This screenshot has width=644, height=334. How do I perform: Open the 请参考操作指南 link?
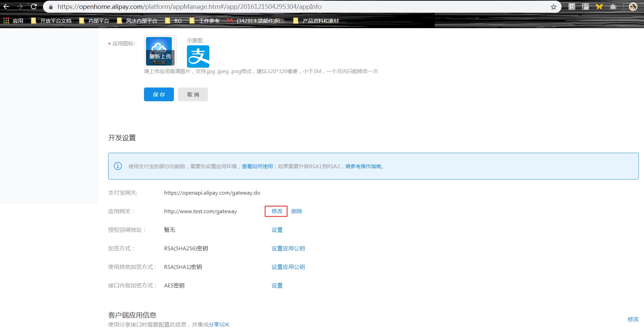(x=363, y=166)
